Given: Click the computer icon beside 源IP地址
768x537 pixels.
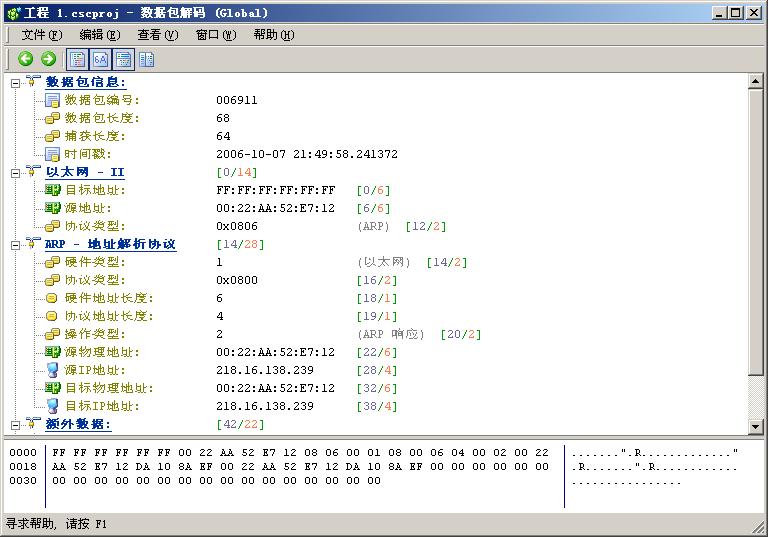Looking at the screenshot, I should point(52,370).
